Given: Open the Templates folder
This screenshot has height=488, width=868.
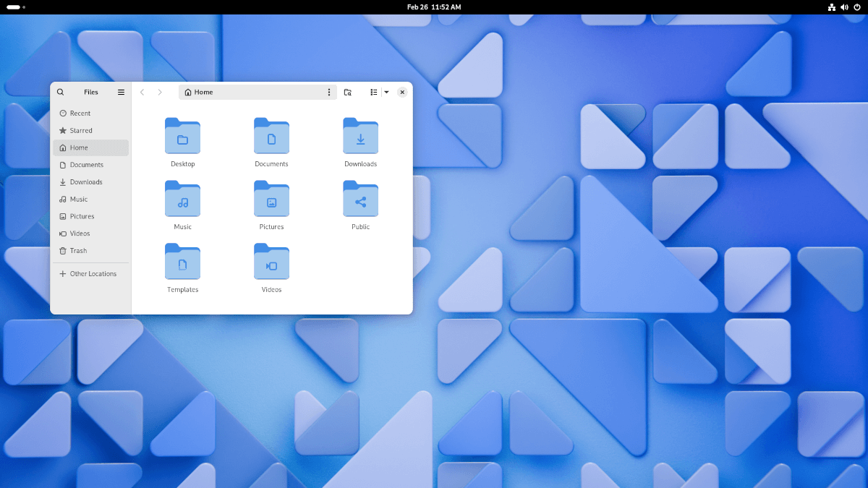Looking at the screenshot, I should (182, 267).
